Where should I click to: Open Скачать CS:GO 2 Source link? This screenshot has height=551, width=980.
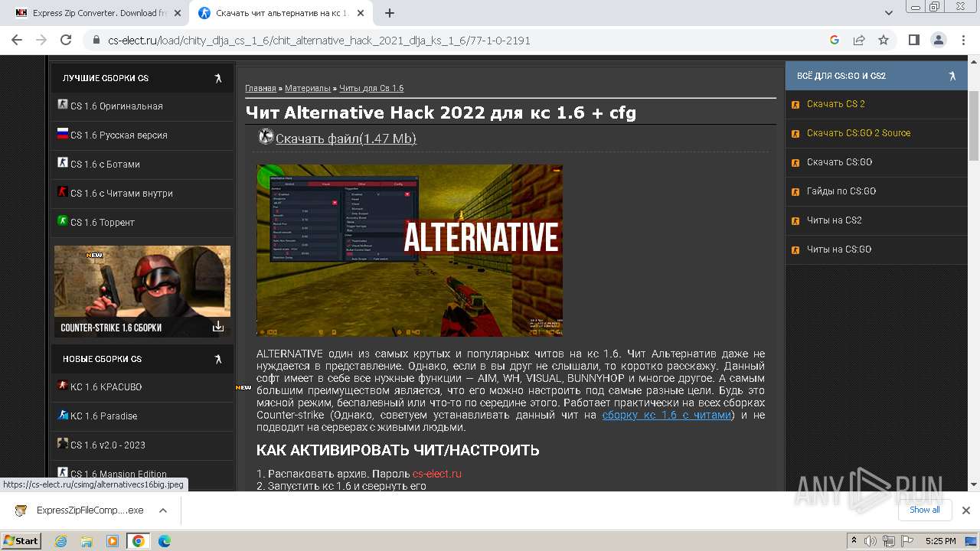[859, 133]
